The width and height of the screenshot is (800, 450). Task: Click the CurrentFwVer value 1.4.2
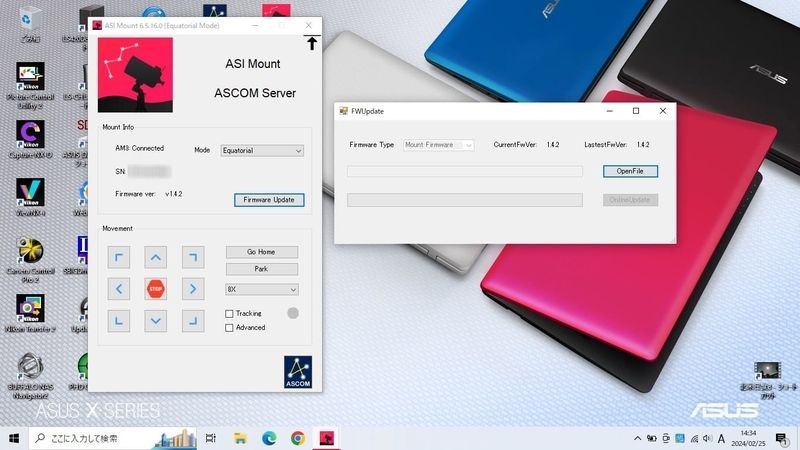coord(553,145)
